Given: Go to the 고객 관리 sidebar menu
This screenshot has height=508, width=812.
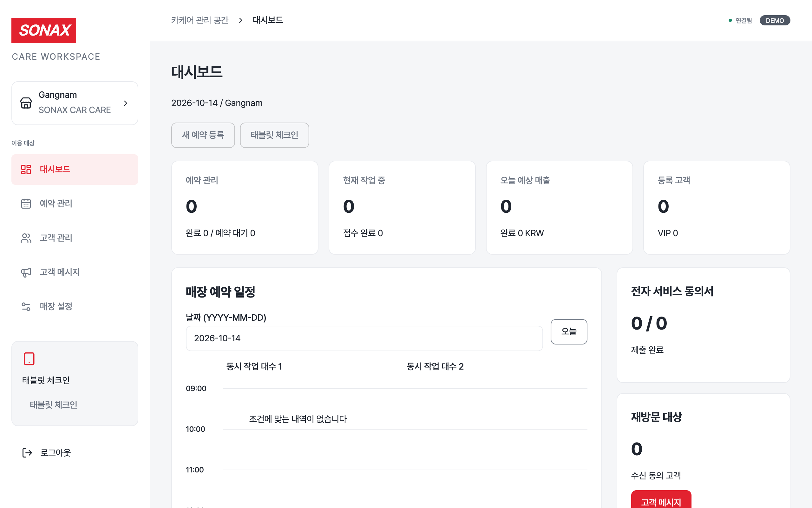Looking at the screenshot, I should [x=75, y=238].
